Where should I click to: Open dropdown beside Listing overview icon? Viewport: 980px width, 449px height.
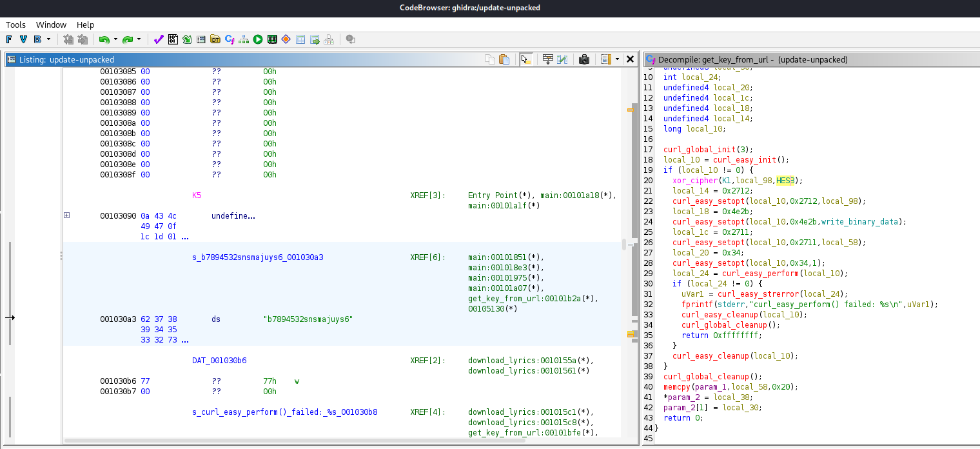coord(617,59)
